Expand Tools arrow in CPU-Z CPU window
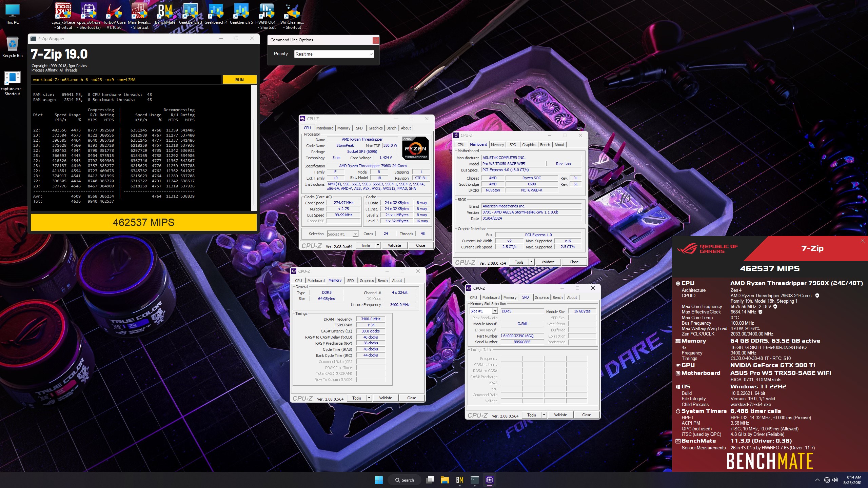 coord(378,245)
